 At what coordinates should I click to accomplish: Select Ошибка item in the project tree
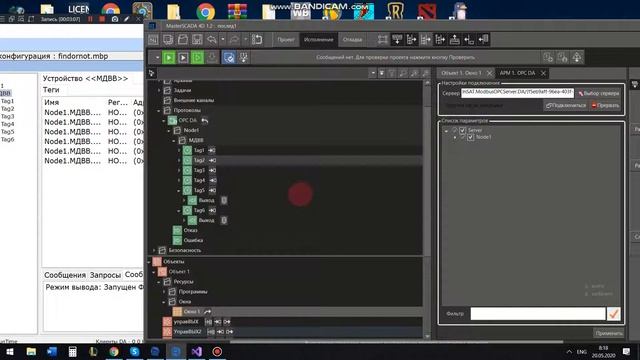pyautogui.click(x=193, y=240)
